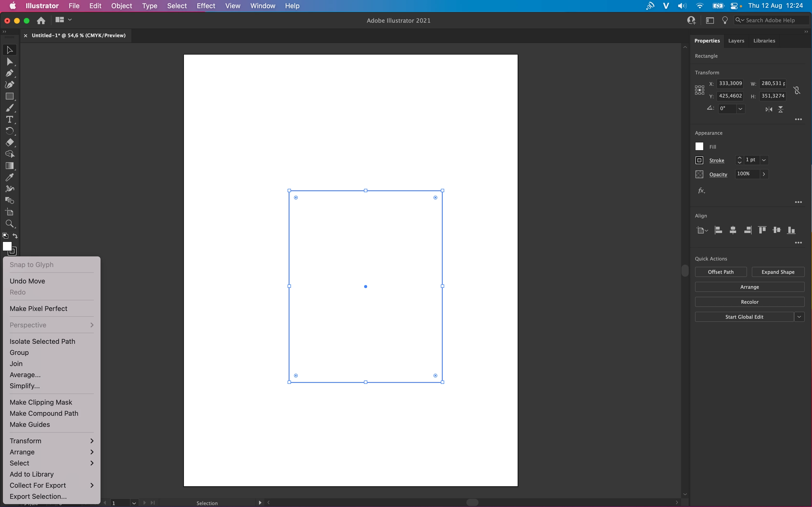Click horizontal align center icon
This screenshot has width=812, height=507.
coord(733,230)
